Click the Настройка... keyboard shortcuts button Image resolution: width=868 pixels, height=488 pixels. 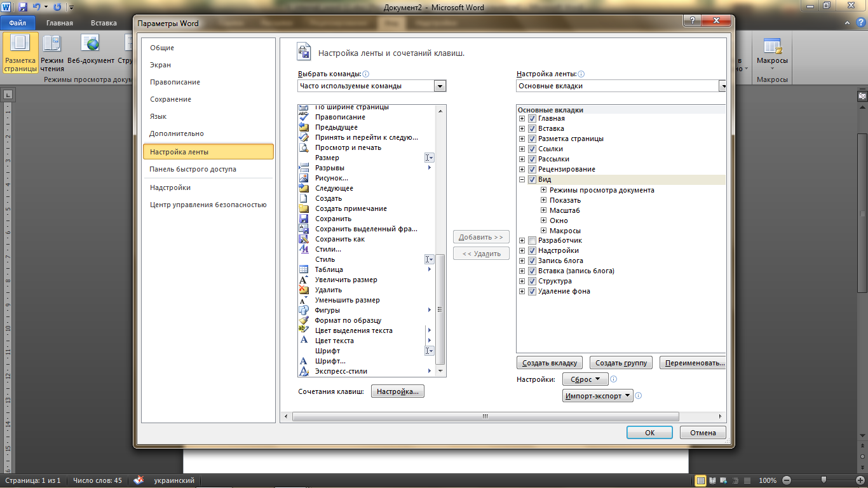(398, 391)
